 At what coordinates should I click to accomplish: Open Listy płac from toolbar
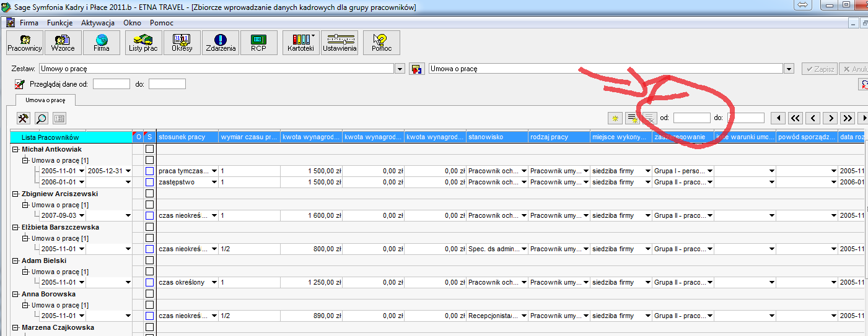143,42
